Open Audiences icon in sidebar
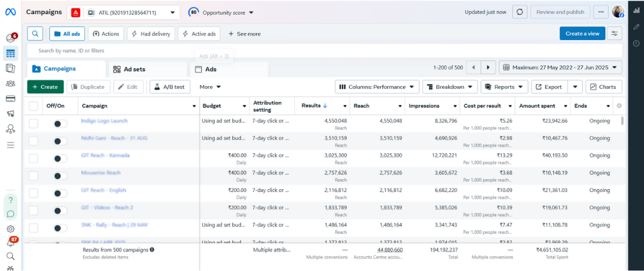The height and width of the screenshot is (271, 644). 11,84
